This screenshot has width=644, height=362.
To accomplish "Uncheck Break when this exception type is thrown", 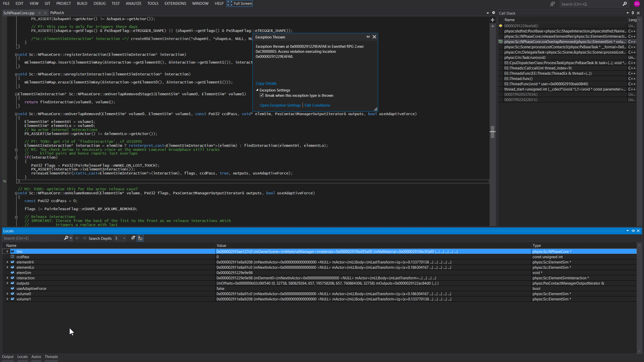I will pos(262,96).
